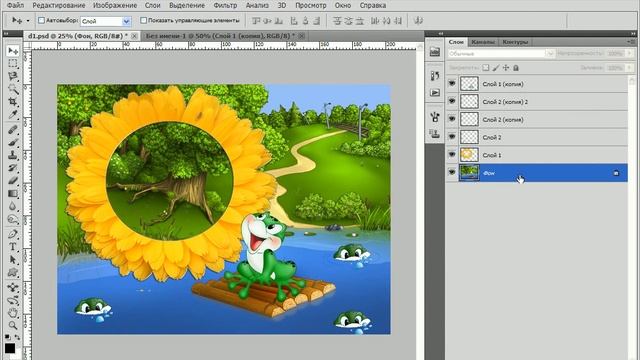Click the Auto-Align Layers icon in the options bar
The image size is (640, 360).
418,20
